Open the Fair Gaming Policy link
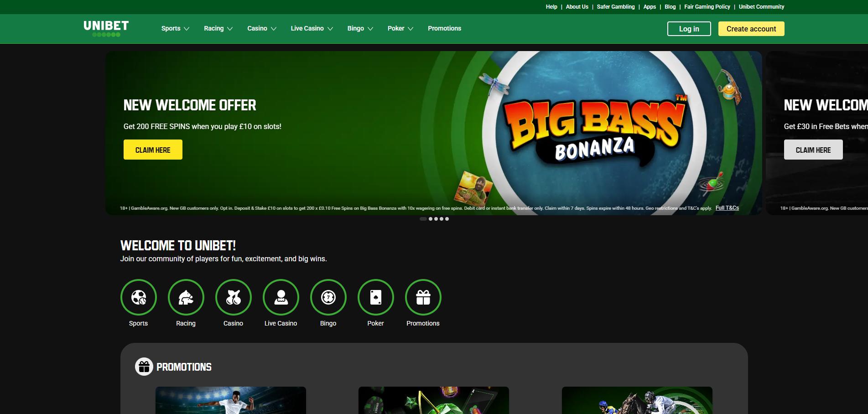The image size is (868, 414). (707, 7)
